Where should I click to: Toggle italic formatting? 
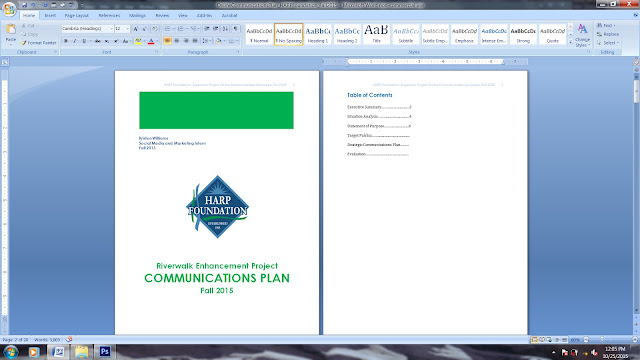click(x=75, y=41)
